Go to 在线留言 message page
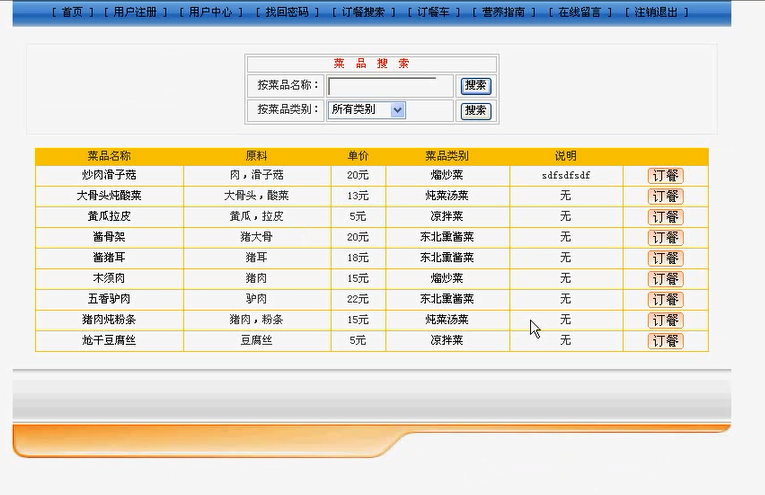This screenshot has width=765, height=495. tap(580, 12)
